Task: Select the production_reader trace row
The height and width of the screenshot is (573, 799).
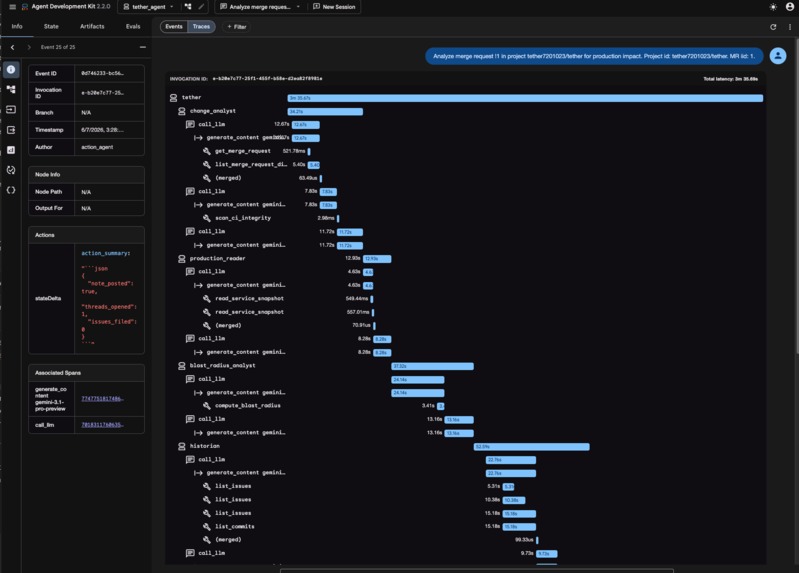Action: [466, 258]
